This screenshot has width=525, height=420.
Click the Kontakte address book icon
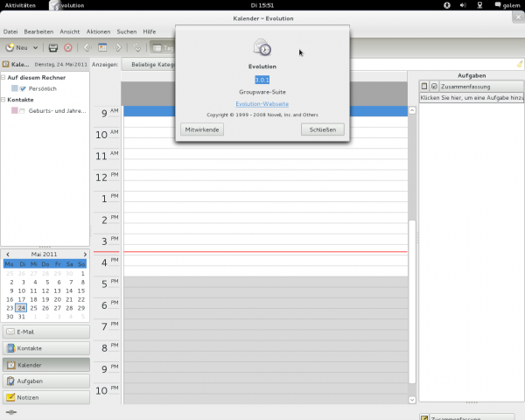pos(10,348)
